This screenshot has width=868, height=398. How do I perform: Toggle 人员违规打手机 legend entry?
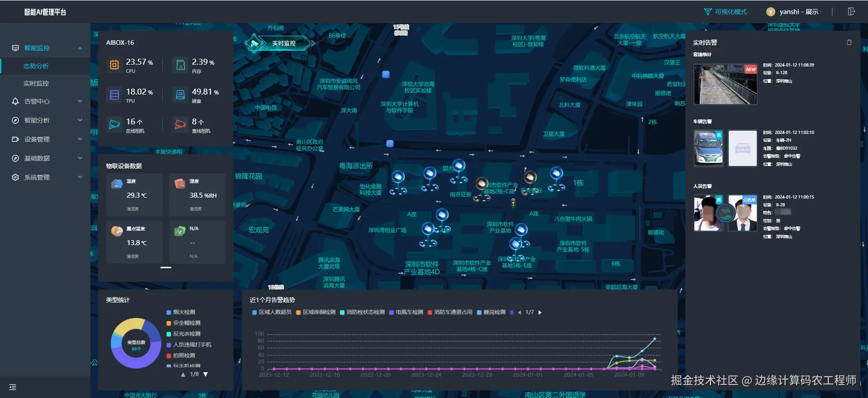189,345
